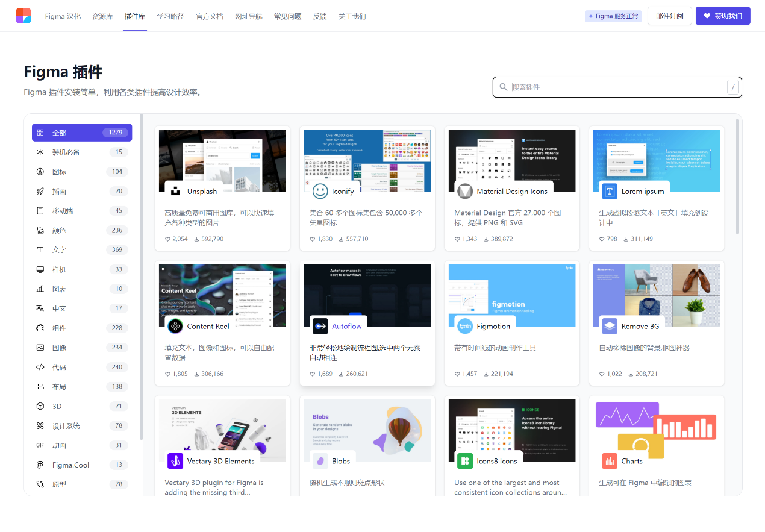Image resolution: width=765 pixels, height=532 pixels.
Task: Click the Unsplash plugin logo icon
Action: (x=175, y=191)
